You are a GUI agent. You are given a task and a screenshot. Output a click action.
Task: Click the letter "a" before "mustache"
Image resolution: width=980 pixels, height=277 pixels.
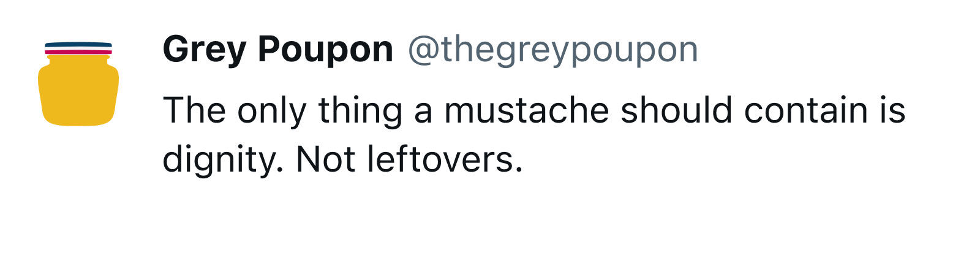[x=423, y=112]
